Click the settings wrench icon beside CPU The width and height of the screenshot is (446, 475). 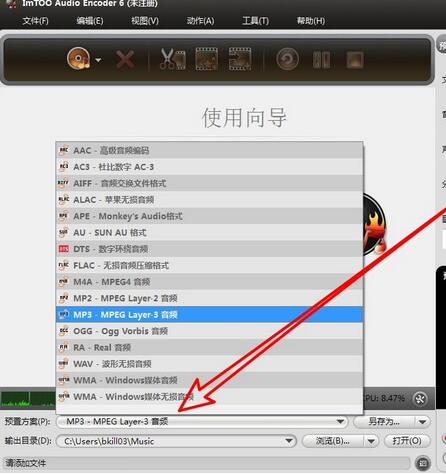(420, 399)
